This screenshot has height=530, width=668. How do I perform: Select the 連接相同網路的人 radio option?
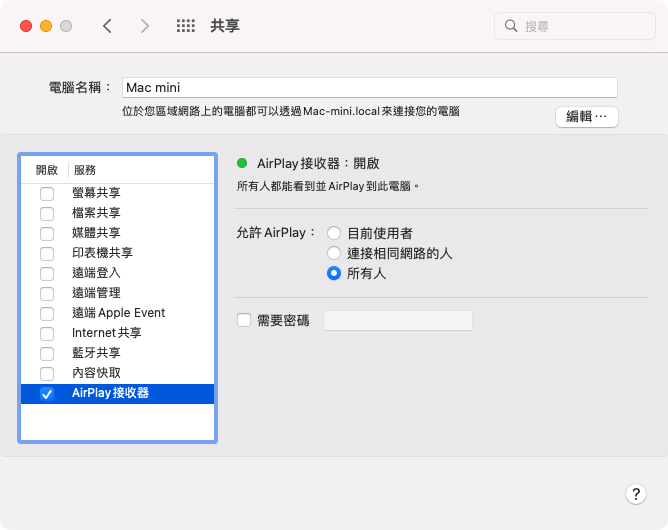coord(334,253)
